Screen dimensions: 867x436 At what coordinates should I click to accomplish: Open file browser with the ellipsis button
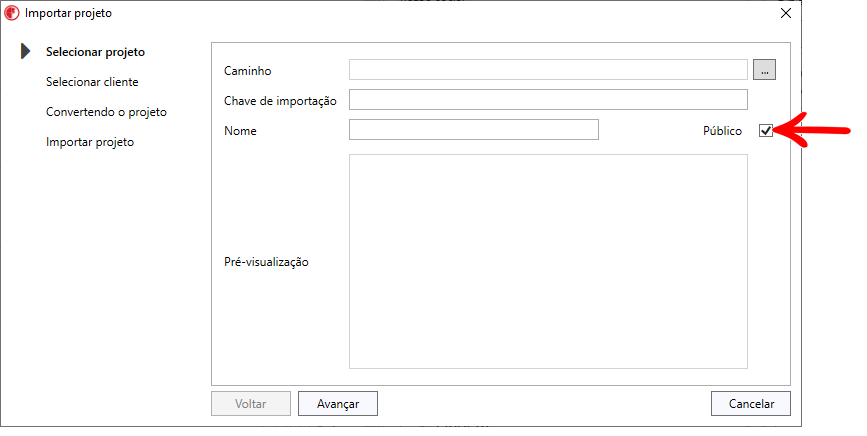click(764, 70)
